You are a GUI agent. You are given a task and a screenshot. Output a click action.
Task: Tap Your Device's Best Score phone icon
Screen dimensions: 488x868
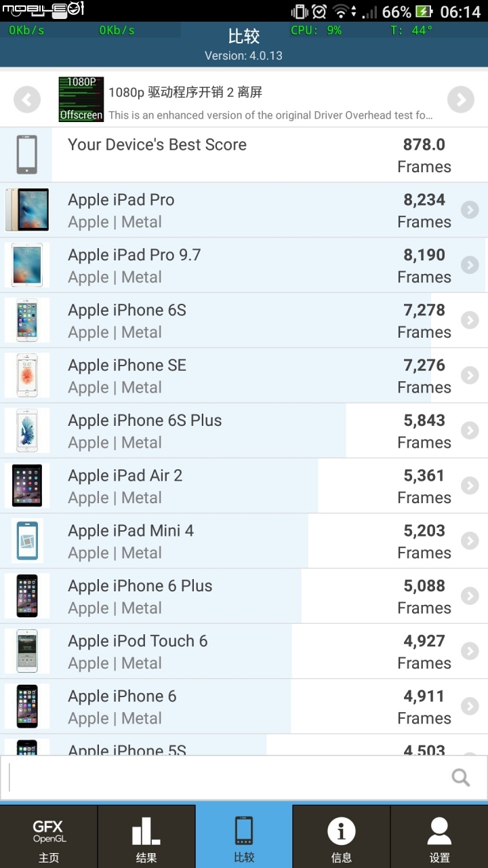[26, 155]
